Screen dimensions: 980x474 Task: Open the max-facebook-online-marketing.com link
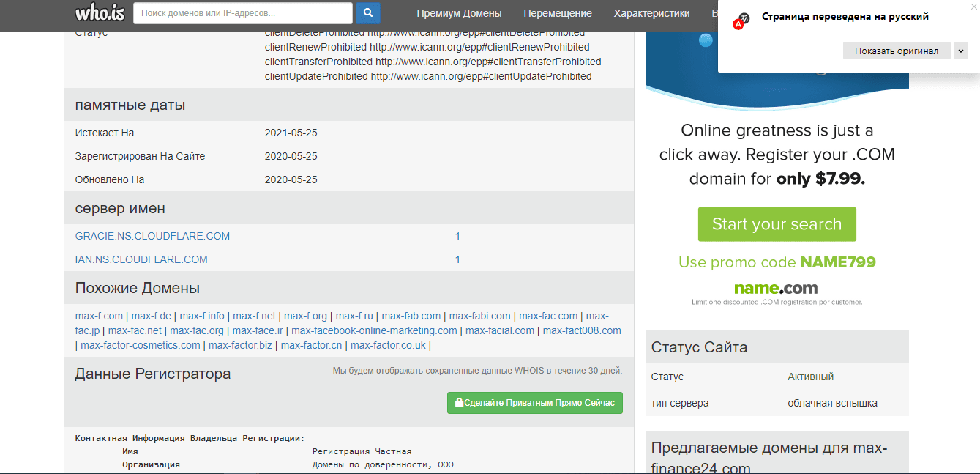pyautogui.click(x=374, y=330)
